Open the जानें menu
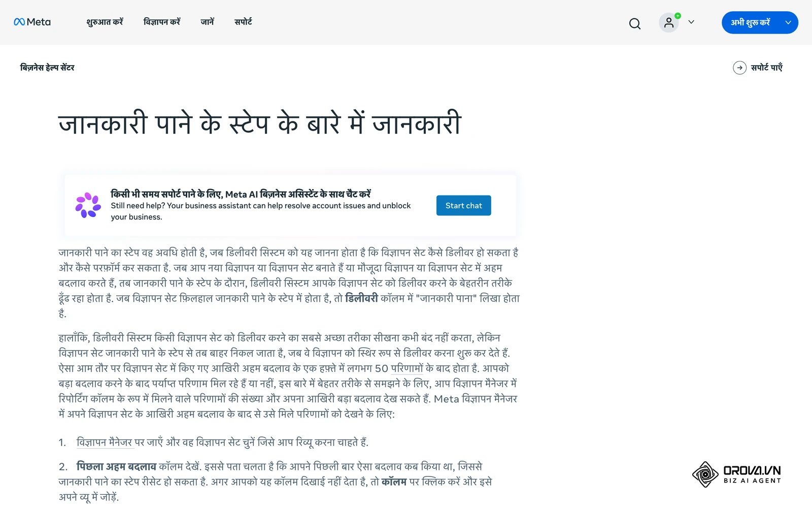 pyautogui.click(x=208, y=22)
